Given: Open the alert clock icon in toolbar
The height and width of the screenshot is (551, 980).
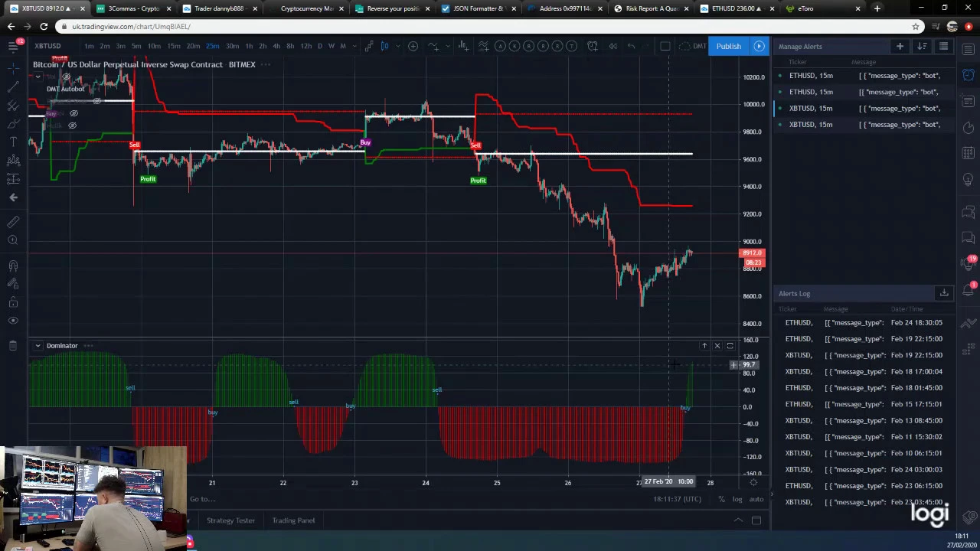Looking at the screenshot, I should [x=593, y=46].
